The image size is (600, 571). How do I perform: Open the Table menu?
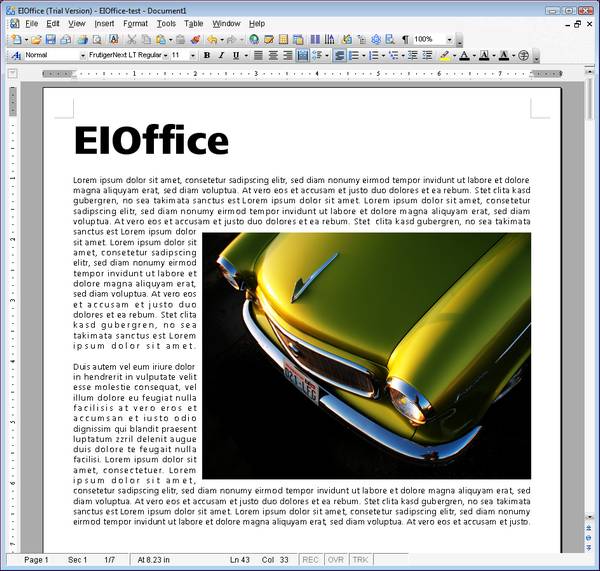tap(193, 24)
